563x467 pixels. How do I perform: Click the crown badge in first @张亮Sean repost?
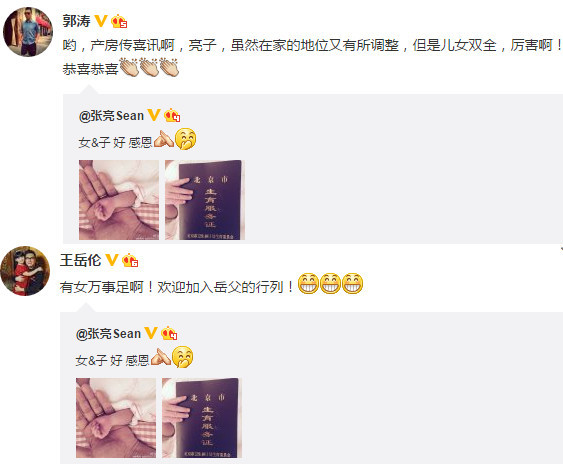click(172, 115)
